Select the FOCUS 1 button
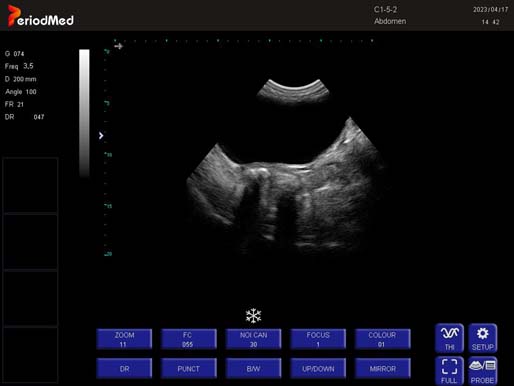514x386 pixels. coord(318,339)
